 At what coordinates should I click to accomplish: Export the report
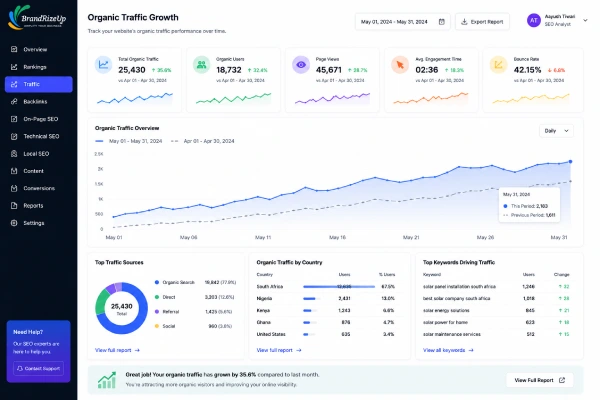[x=482, y=22]
